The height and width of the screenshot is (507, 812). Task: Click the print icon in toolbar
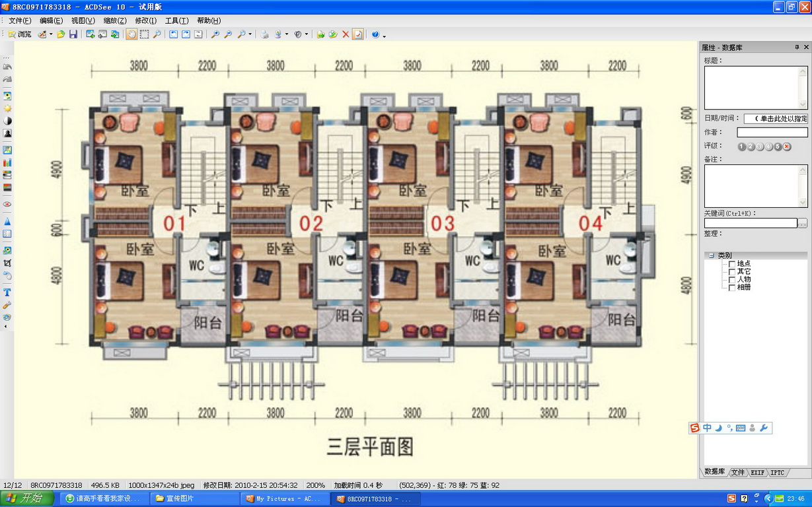click(x=265, y=34)
